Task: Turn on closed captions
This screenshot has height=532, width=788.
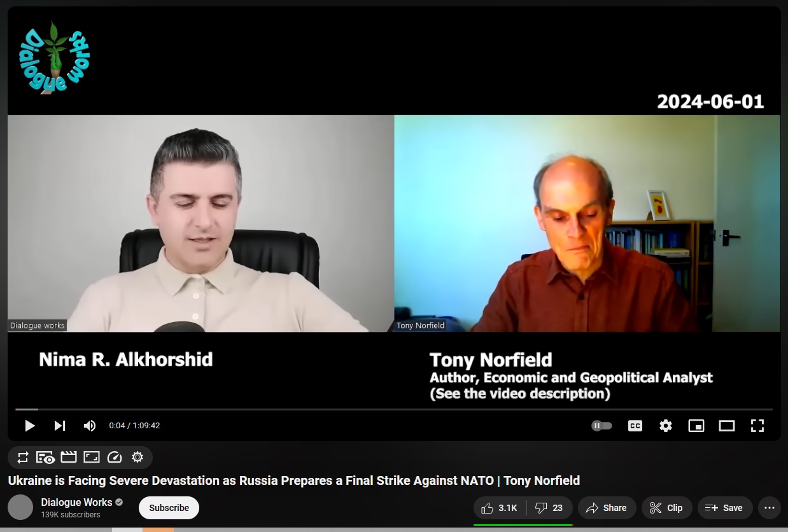Action: point(635,426)
